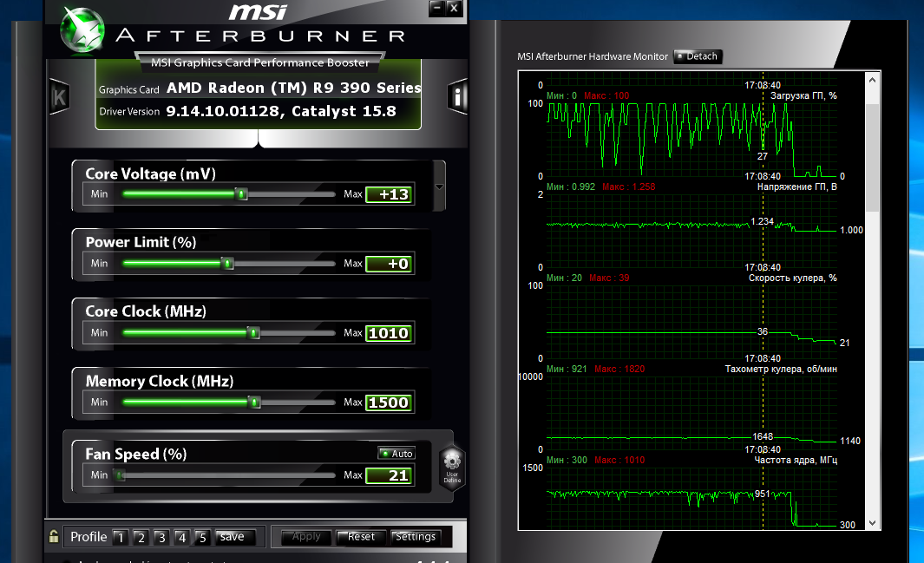Screen dimensions: 924x563
Task: Click the Core Voltage slider handle
Action: [x=241, y=193]
